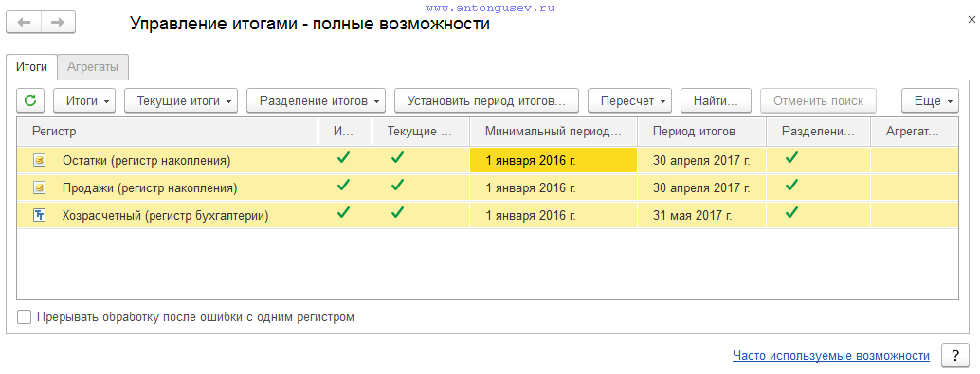
Task: Enable Прерывать обработку после ошибки checkbox
Action: tap(24, 317)
